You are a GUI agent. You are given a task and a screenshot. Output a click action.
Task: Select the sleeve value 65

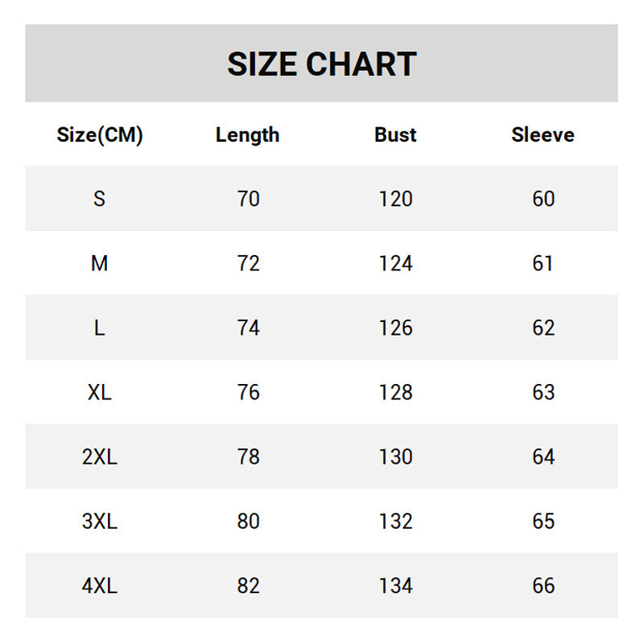coord(543,521)
